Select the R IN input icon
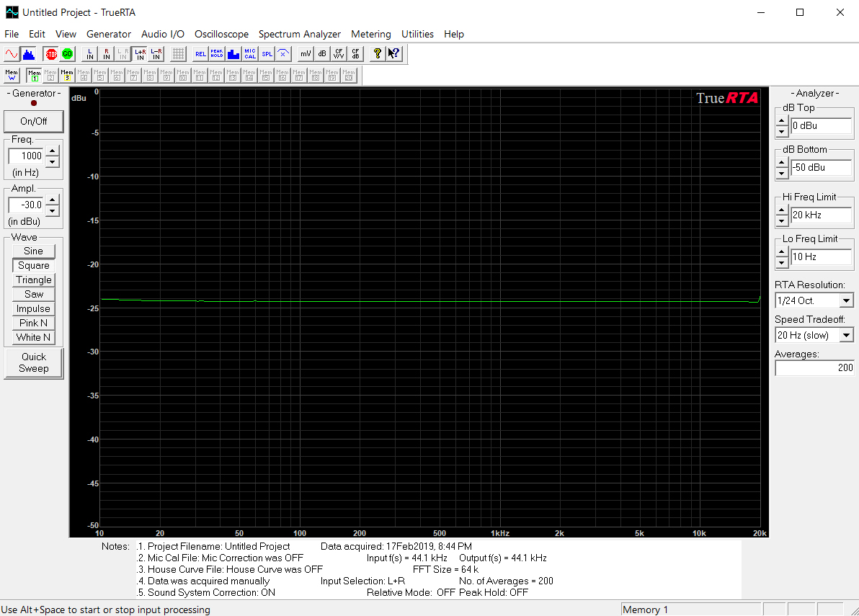This screenshot has width=859, height=616. (x=106, y=53)
